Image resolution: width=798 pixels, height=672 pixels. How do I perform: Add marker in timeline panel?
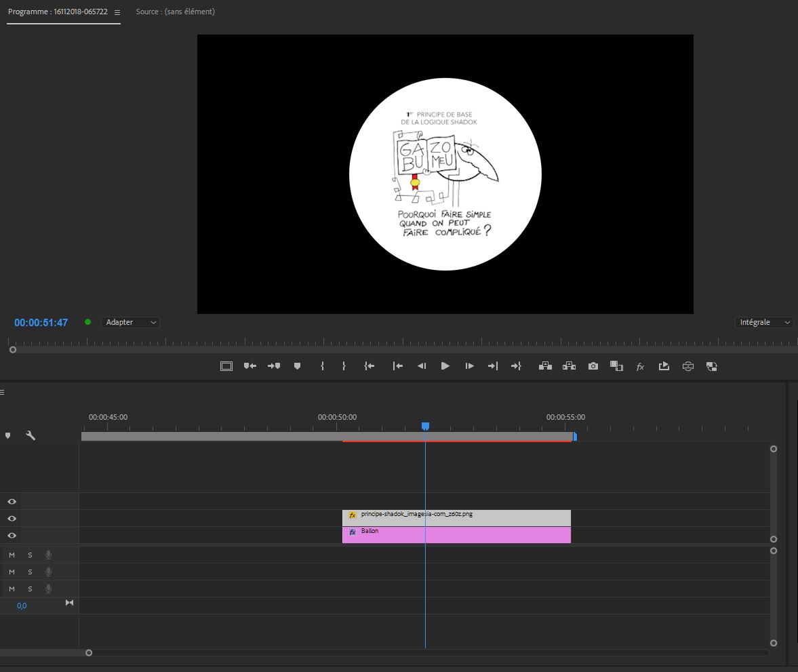point(7,435)
